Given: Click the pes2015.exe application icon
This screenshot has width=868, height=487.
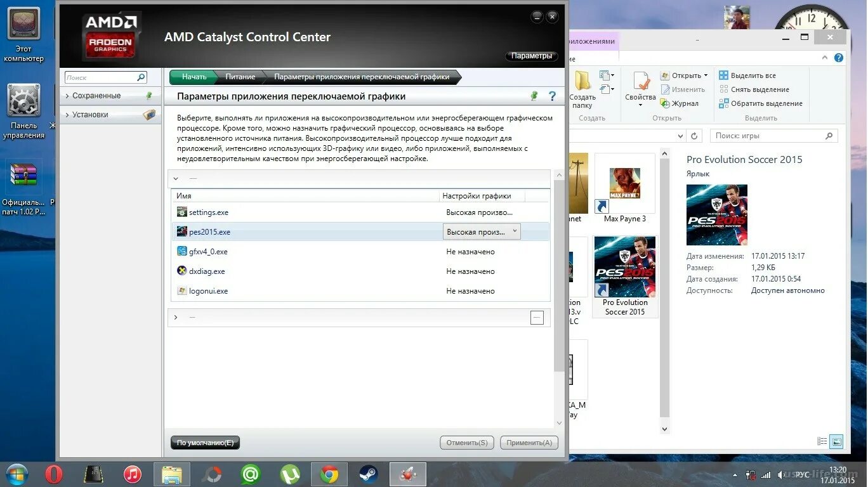Looking at the screenshot, I should click(x=182, y=231).
